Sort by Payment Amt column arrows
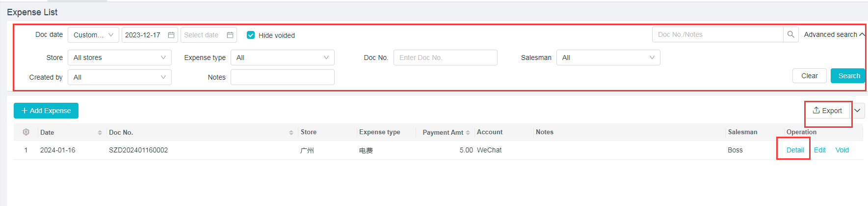The width and height of the screenshot is (868, 206). (468, 133)
